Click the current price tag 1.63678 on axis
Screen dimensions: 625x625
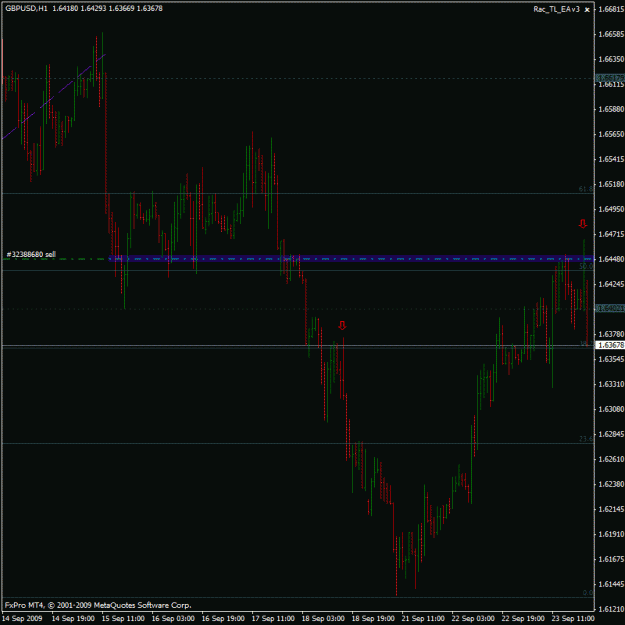610,345
